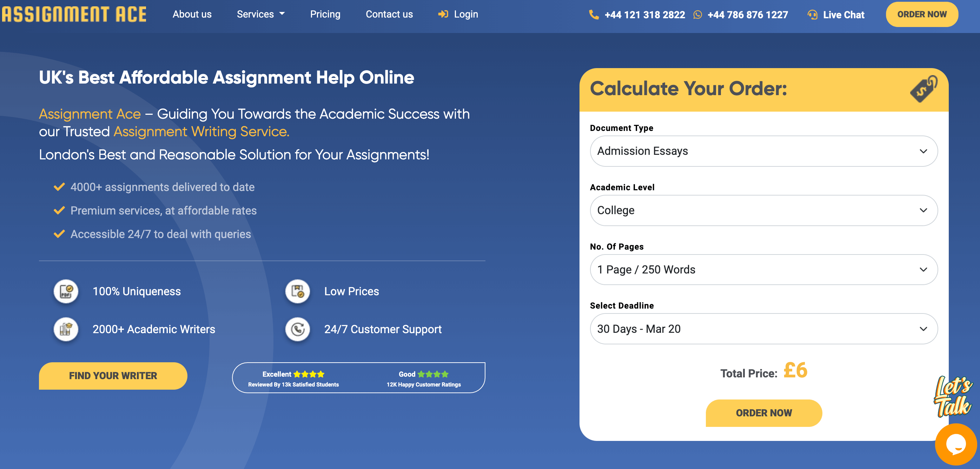Click the yellow Assignment Ace link
This screenshot has height=469, width=980.
pos(90,114)
